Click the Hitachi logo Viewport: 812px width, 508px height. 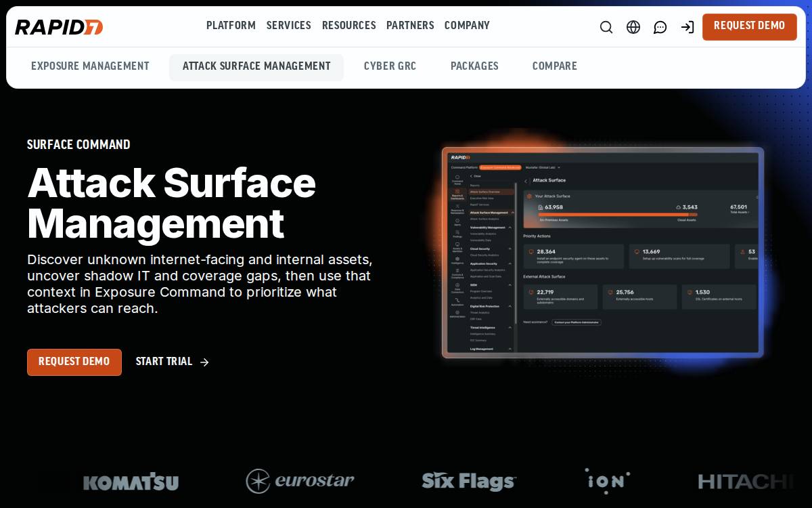[x=746, y=482]
